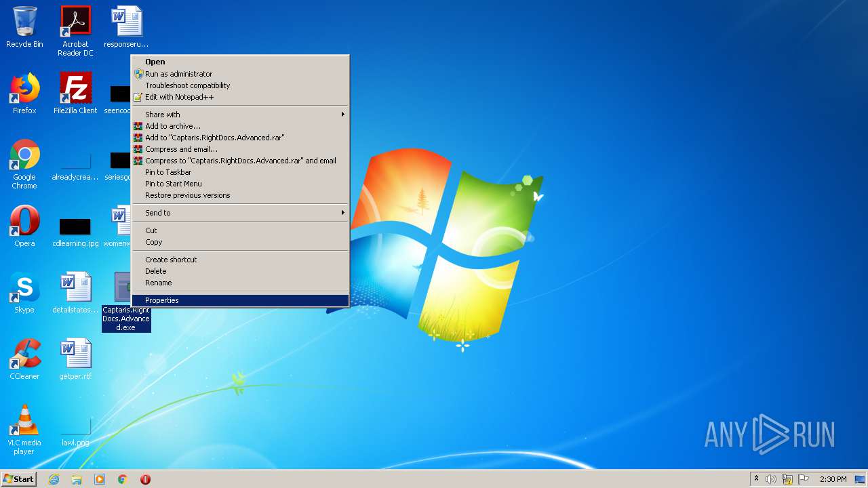Image resolution: width=868 pixels, height=488 pixels.
Task: Choose Troubleshoot compatibility
Action: 240,85
